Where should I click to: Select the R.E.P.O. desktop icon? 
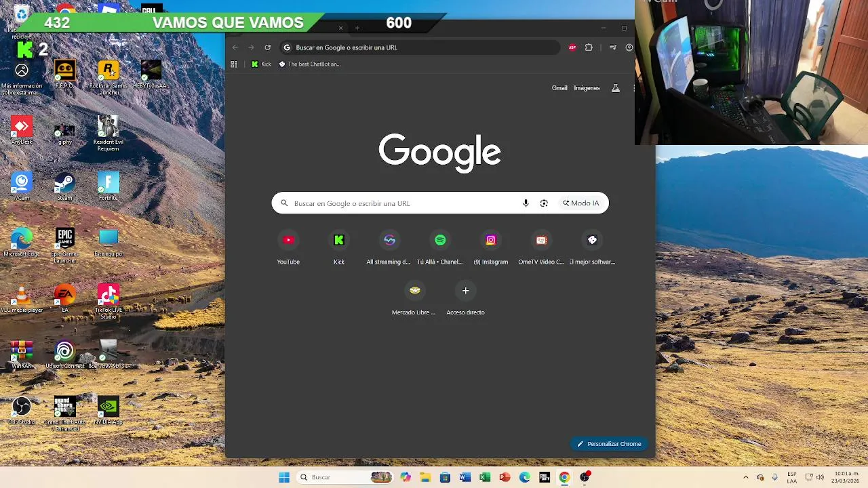(x=64, y=75)
